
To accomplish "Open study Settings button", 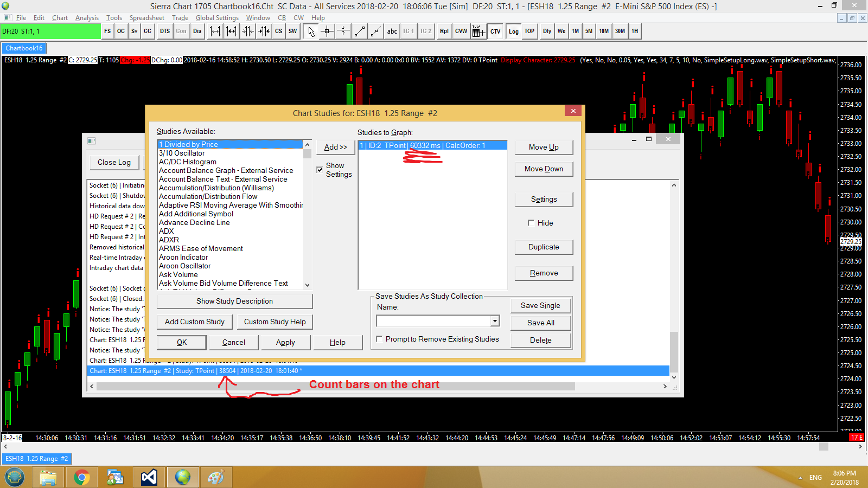I will coord(544,199).
